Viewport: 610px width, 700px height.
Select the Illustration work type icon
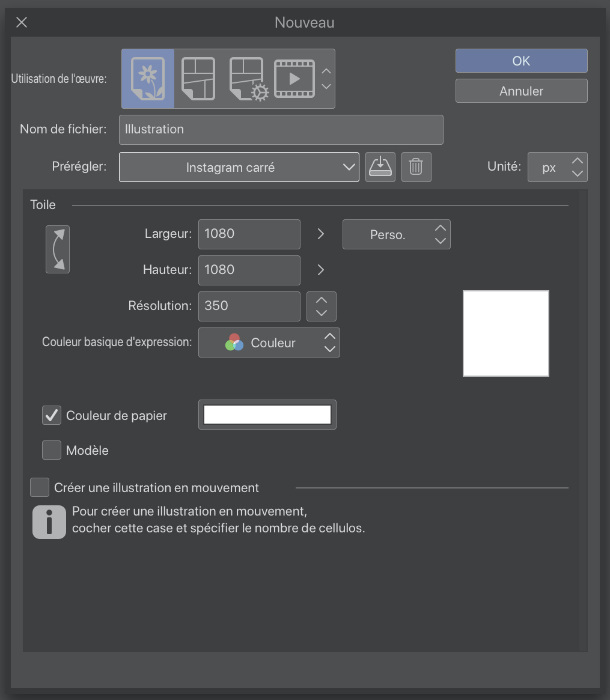click(x=148, y=79)
